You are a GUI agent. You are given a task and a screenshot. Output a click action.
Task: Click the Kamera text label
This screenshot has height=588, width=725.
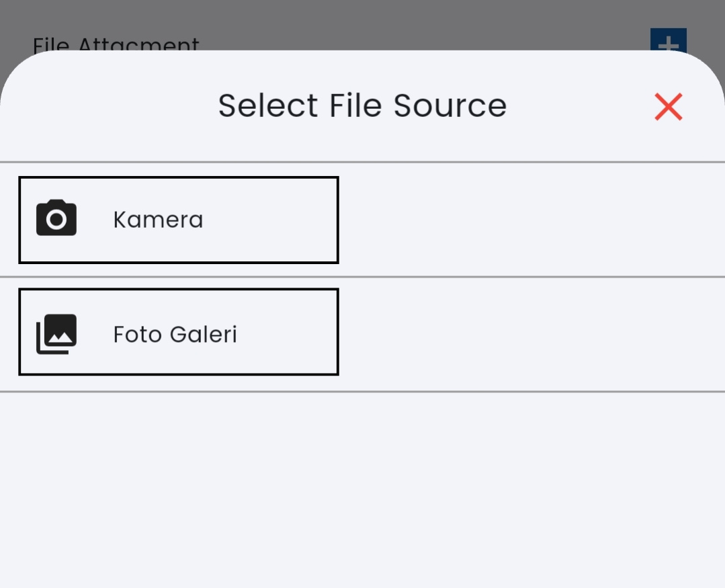tap(158, 220)
